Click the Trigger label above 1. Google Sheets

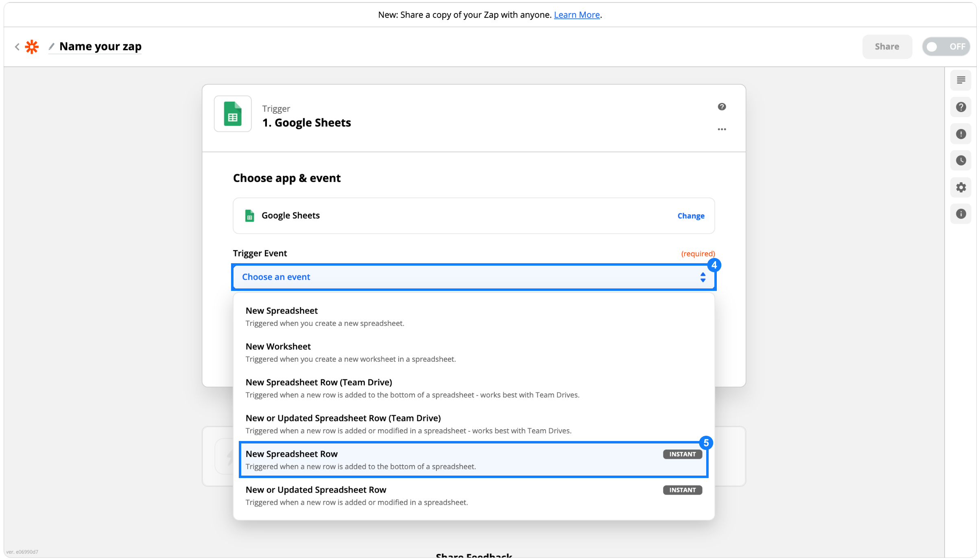click(276, 108)
